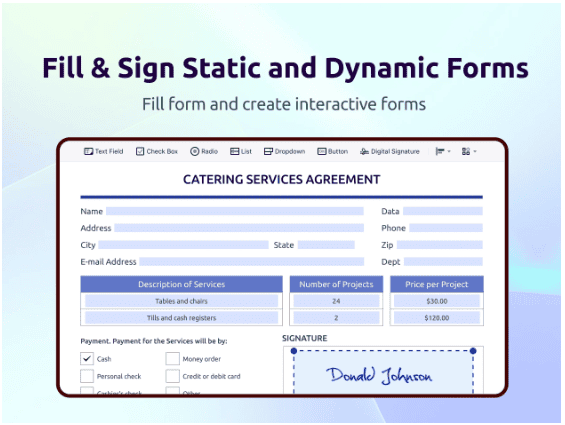Expand the alignment options dropdown arrow
The height and width of the screenshot is (425, 565).
tap(449, 151)
